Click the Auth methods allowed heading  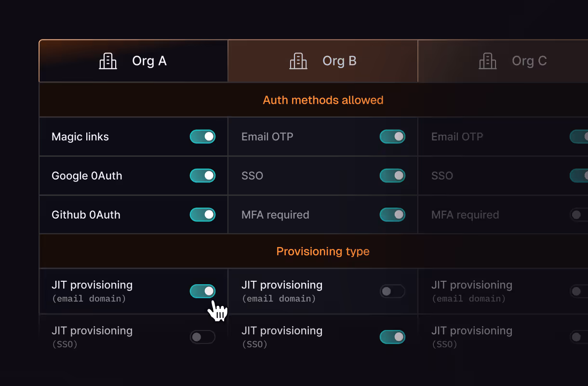tap(323, 100)
